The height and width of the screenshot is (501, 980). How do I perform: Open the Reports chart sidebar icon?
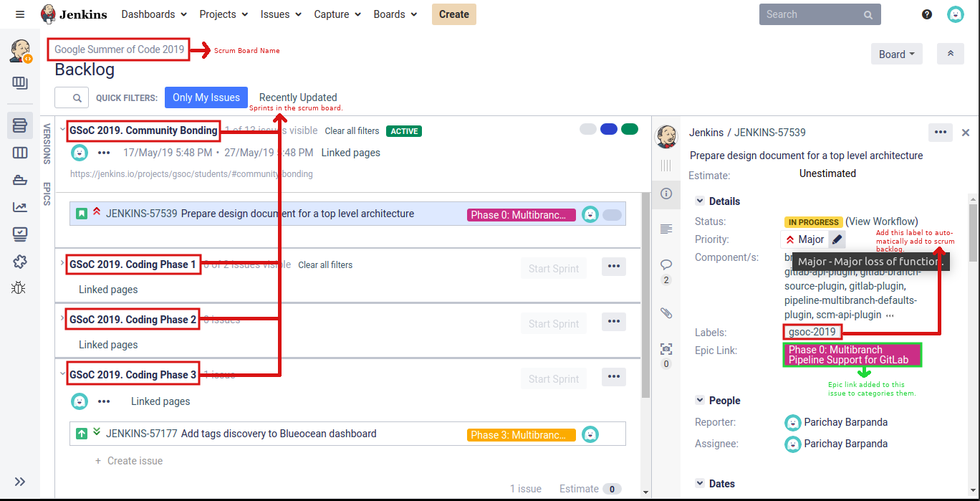[x=20, y=207]
